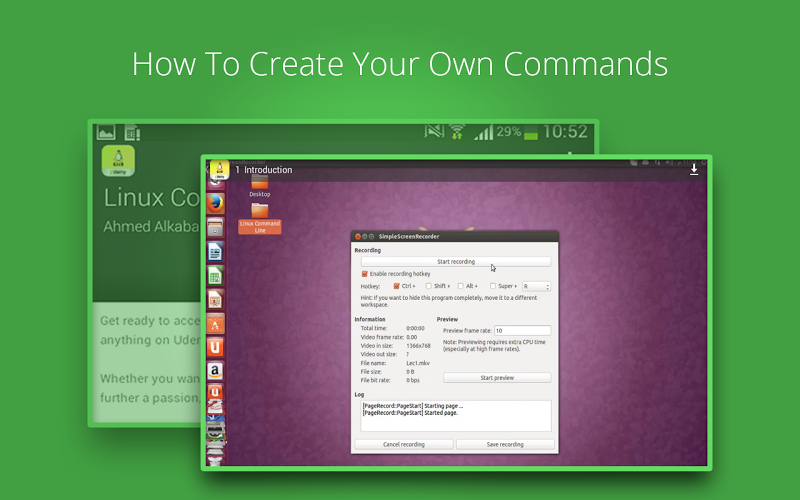Screen dimensions: 800x500
Task: Tap the download icon in video player
Action: 694,169
